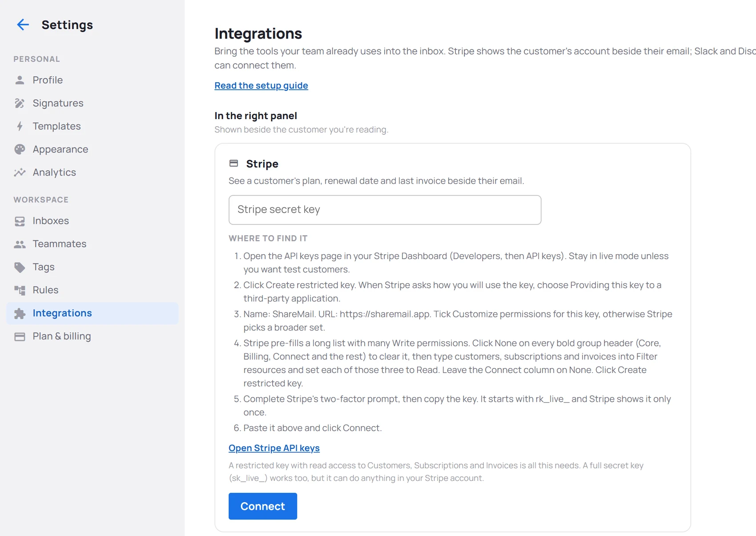Click step 5 about two-factor prompt
This screenshot has width=756, height=536.
[457, 405]
